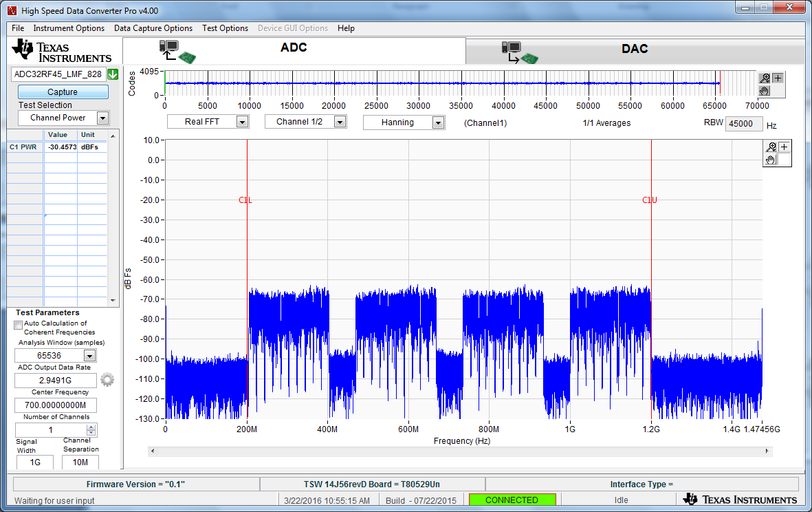Image resolution: width=812 pixels, height=512 pixels.
Task: Click gear icon next to ADC Output Data Rate
Action: tap(107, 380)
